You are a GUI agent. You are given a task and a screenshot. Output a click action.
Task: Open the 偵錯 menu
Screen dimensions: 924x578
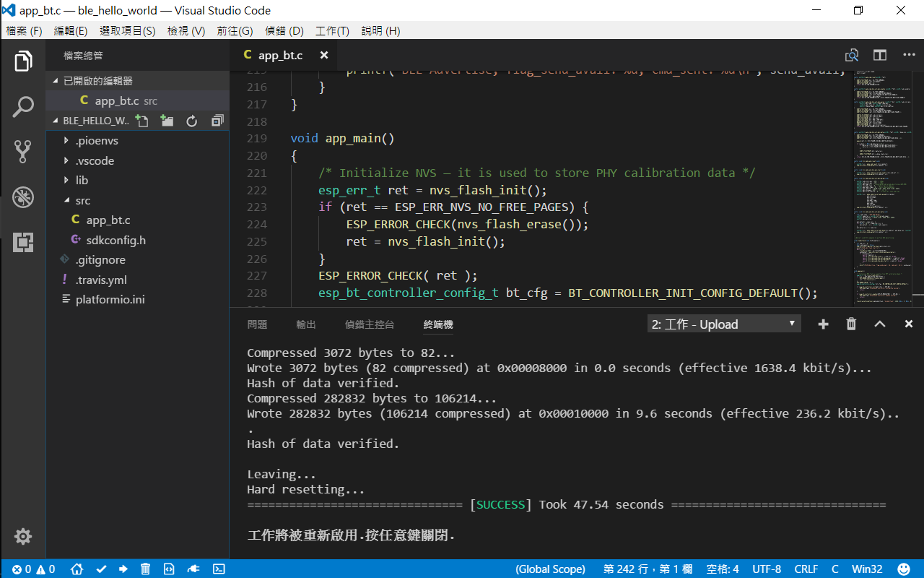(x=284, y=30)
